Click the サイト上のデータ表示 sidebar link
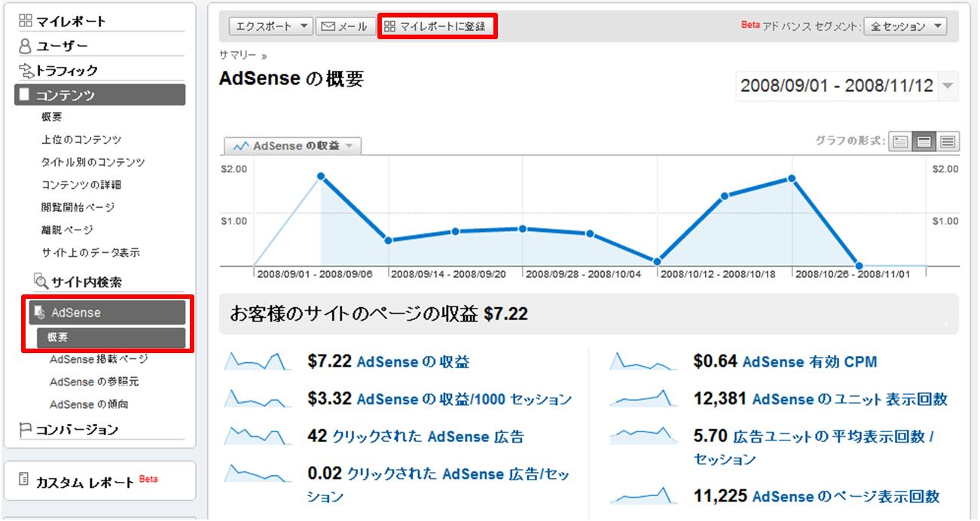980x521 pixels. point(90,252)
